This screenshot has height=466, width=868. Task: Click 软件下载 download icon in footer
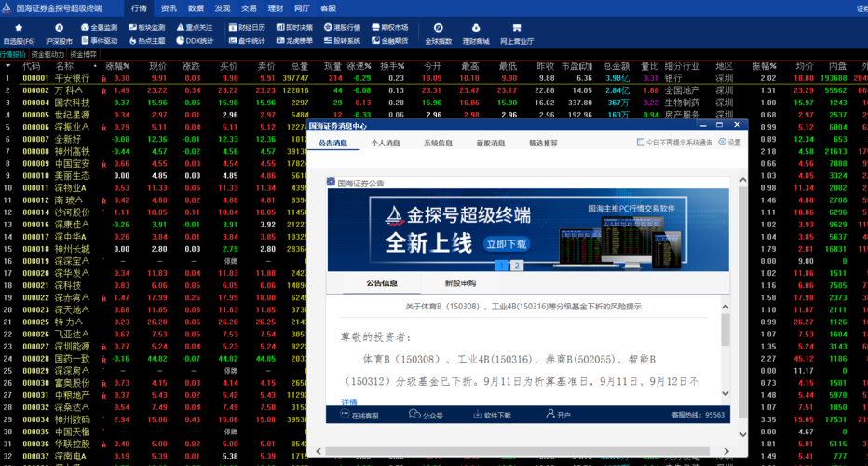pyautogui.click(x=491, y=416)
